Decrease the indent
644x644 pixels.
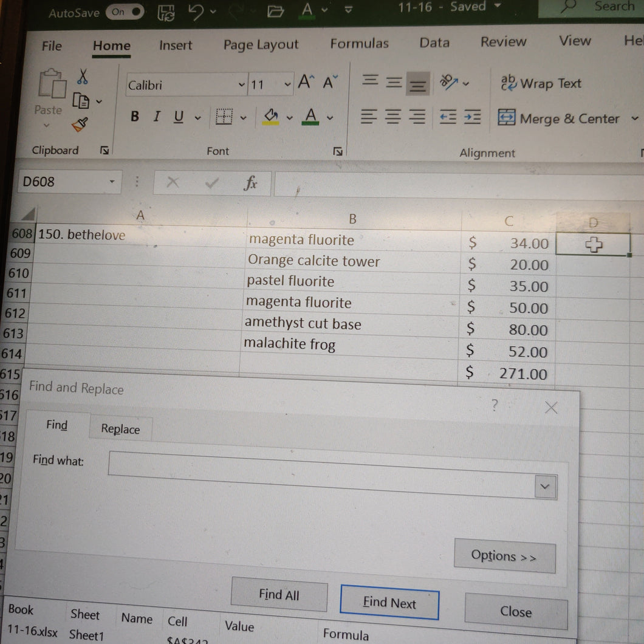[448, 117]
